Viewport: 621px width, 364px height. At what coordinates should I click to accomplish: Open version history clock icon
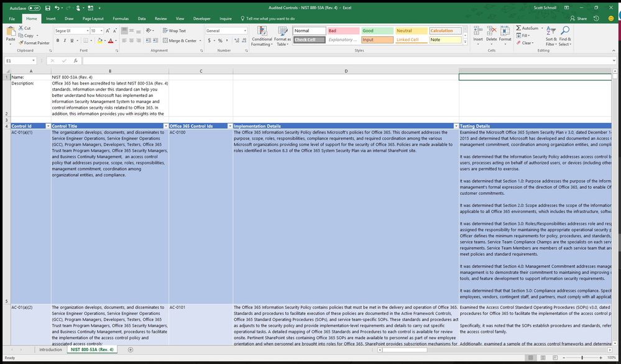(596, 19)
